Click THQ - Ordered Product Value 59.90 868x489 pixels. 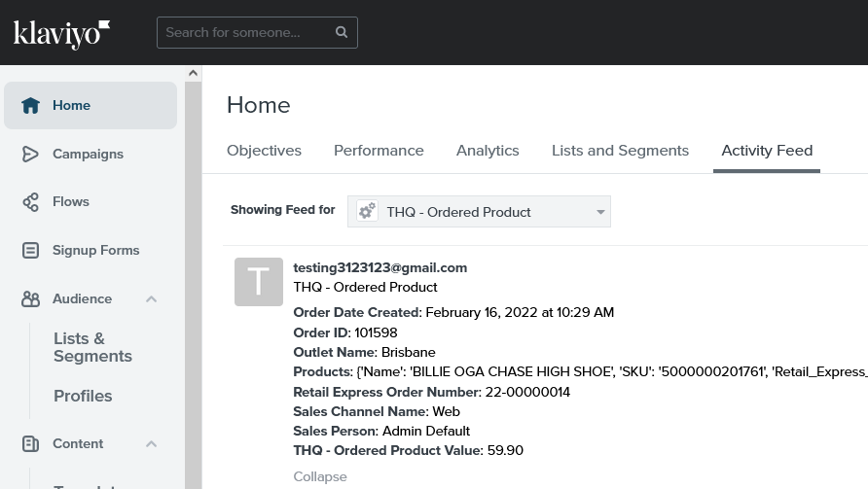click(408, 450)
